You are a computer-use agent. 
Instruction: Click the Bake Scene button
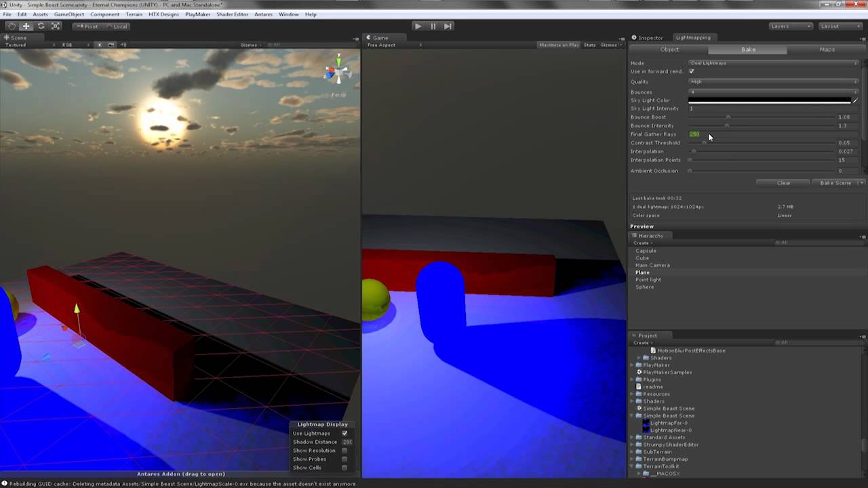tap(836, 182)
